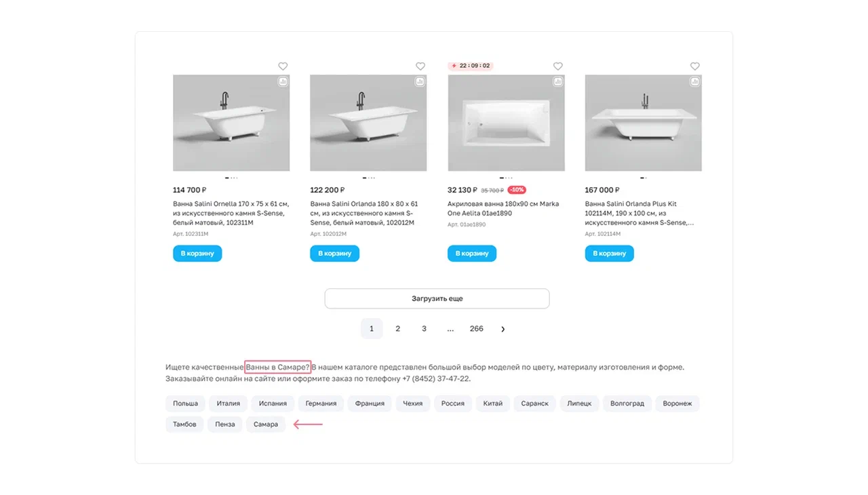Viewport: 868px width, 495px height.
Task: Jump to last page 266
Action: 477,329
